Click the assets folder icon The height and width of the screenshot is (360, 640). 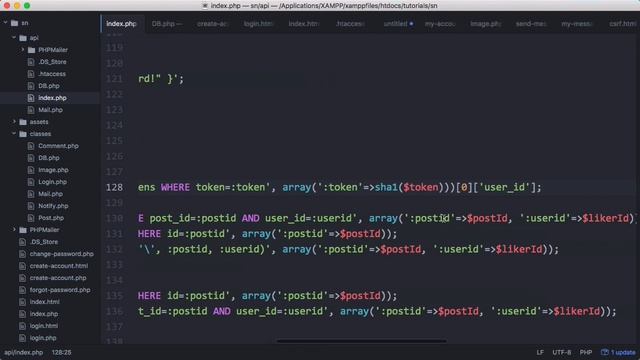coord(23,122)
